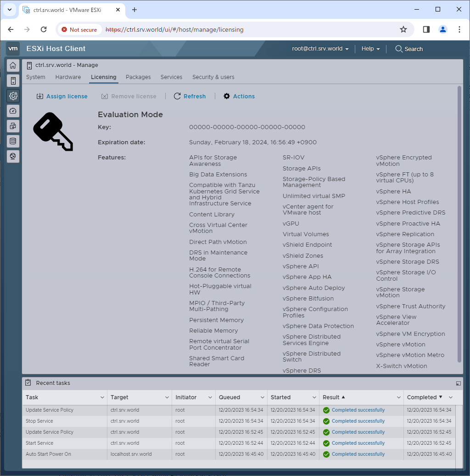Open the Services tab

[171, 77]
